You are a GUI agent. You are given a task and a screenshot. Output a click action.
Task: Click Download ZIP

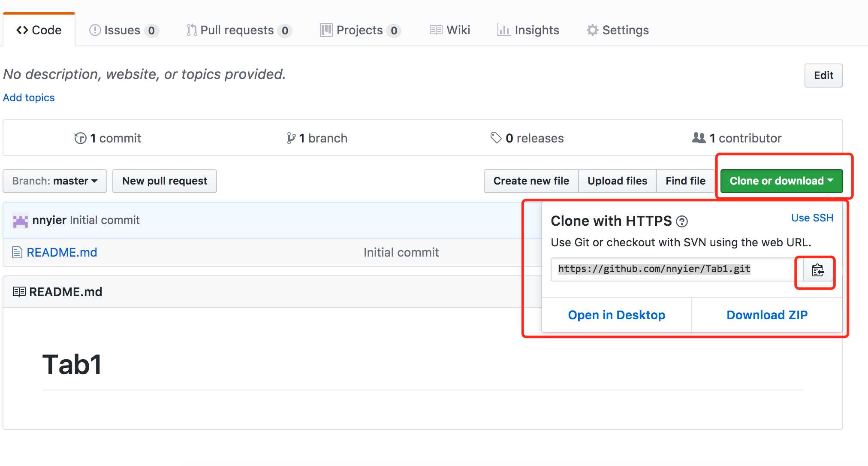click(x=767, y=315)
